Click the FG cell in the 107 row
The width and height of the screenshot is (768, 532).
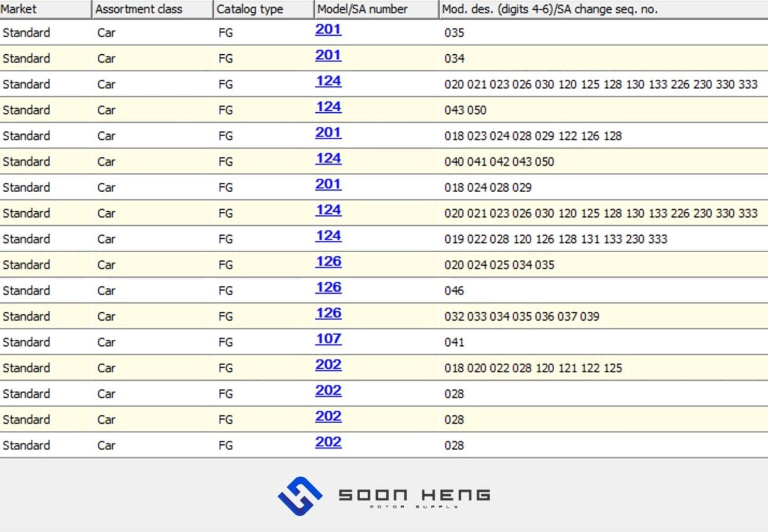click(226, 343)
